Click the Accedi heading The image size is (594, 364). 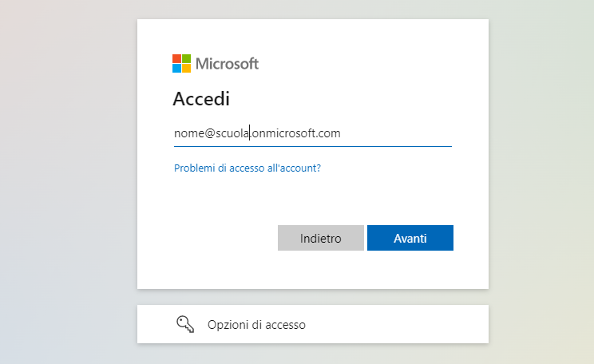(201, 98)
